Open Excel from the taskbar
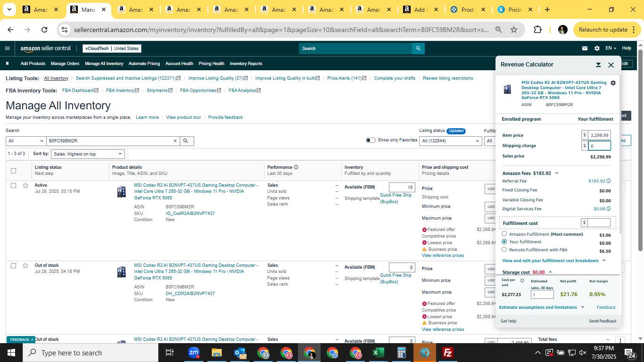Image resolution: width=644 pixels, height=362 pixels. click(x=379, y=353)
